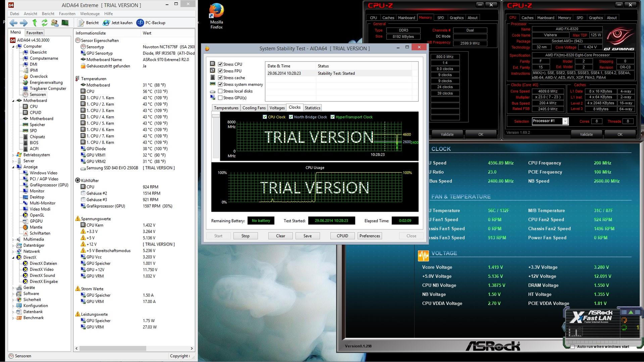Select Schriftarten under Anzeige tree

40,234
